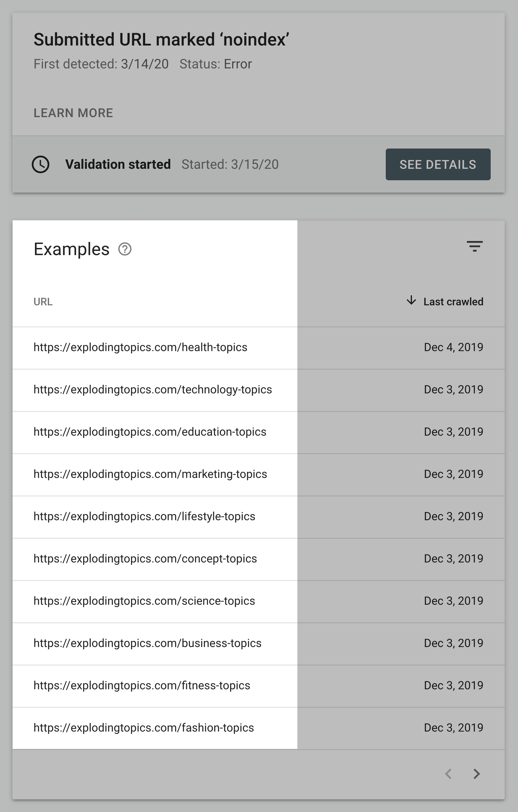Click the URL column header
Image resolution: width=518 pixels, height=812 pixels.
pos(43,301)
